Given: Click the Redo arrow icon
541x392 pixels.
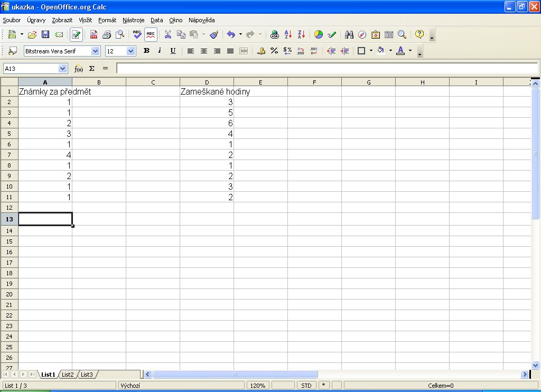Looking at the screenshot, I should click(250, 34).
